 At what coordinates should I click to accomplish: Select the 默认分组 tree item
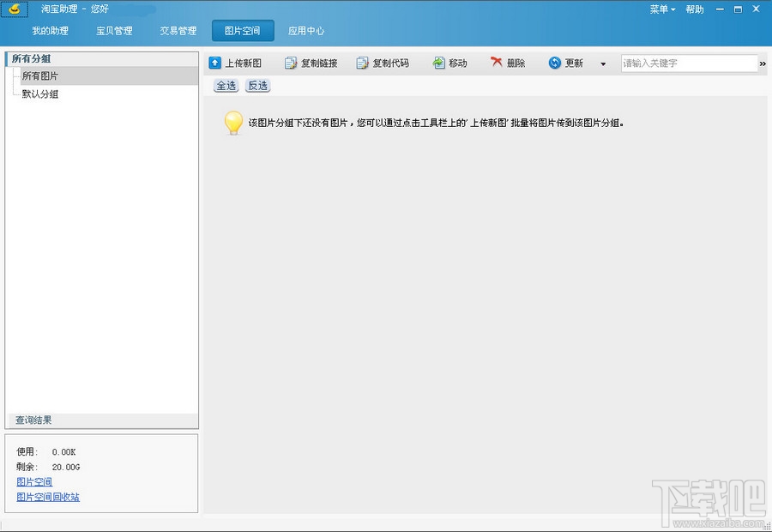pos(40,94)
